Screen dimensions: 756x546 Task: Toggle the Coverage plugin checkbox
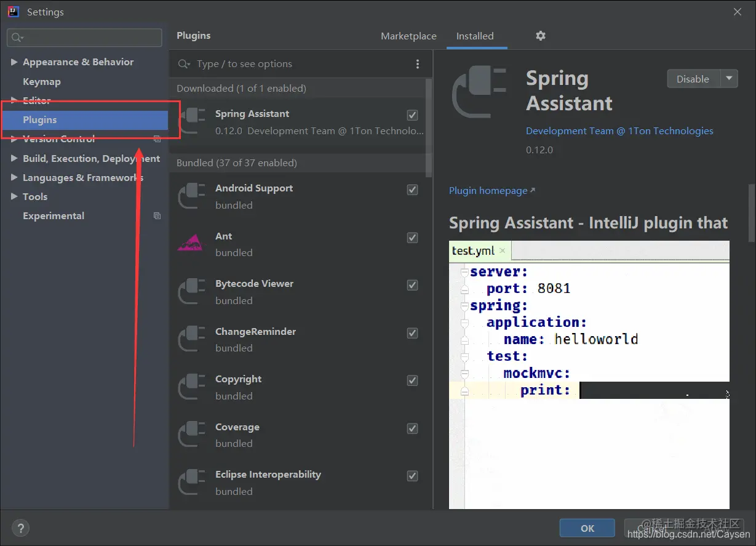tap(413, 428)
